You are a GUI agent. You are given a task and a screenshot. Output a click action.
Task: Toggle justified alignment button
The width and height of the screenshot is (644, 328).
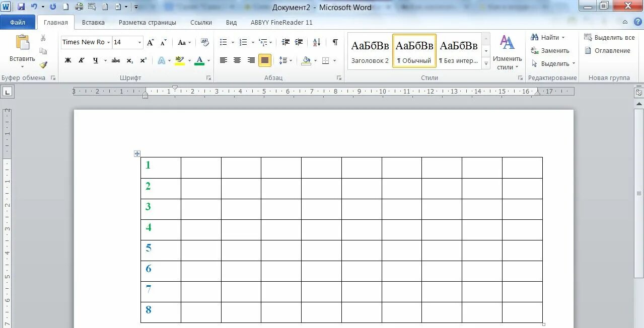[265, 60]
